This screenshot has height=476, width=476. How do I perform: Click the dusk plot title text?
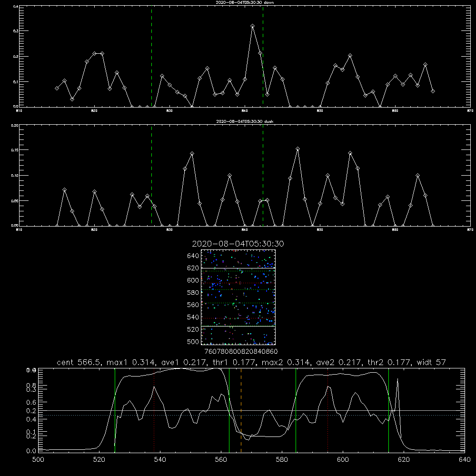point(245,121)
